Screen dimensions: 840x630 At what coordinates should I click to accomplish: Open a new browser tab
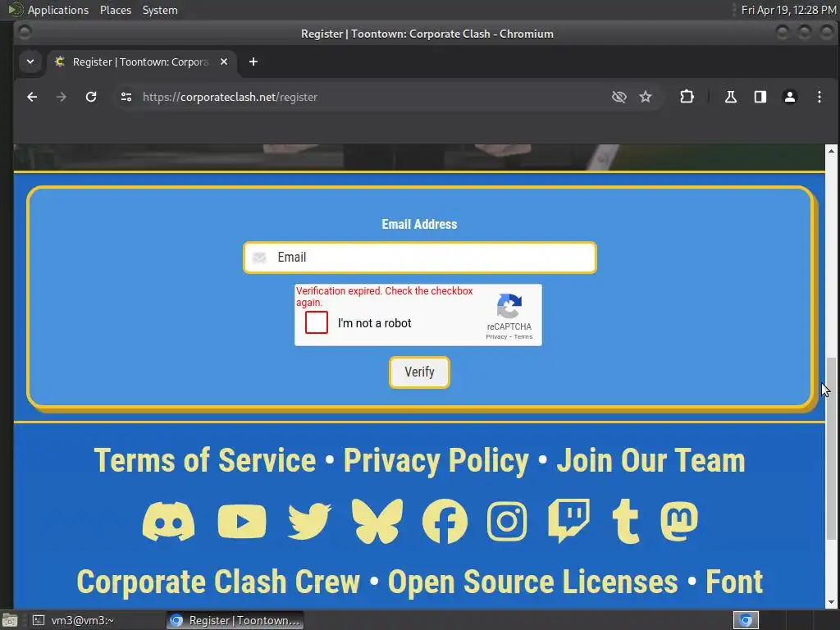click(x=253, y=62)
